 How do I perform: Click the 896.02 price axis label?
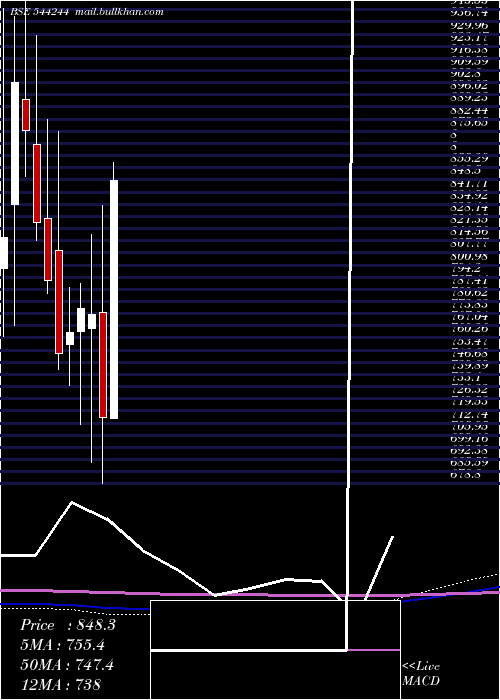tap(469, 87)
